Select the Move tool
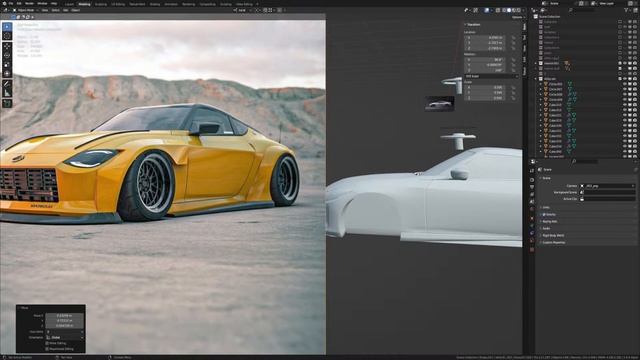This screenshot has width=640, height=360. pyautogui.click(x=7, y=47)
